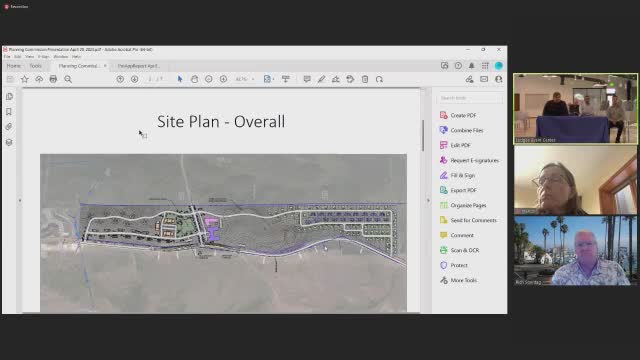
Task: Click the add comment note icon
Action: coord(307,79)
